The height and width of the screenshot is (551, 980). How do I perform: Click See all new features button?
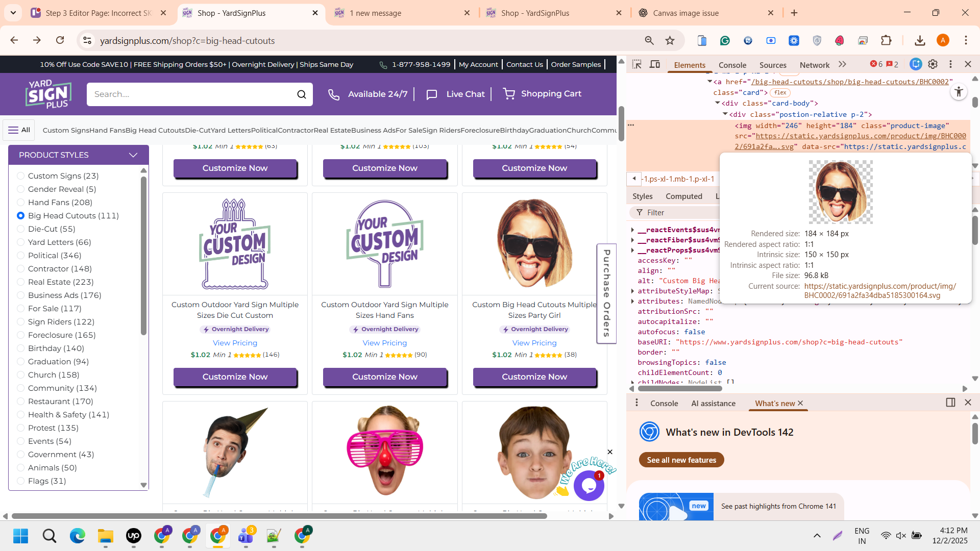point(681,460)
